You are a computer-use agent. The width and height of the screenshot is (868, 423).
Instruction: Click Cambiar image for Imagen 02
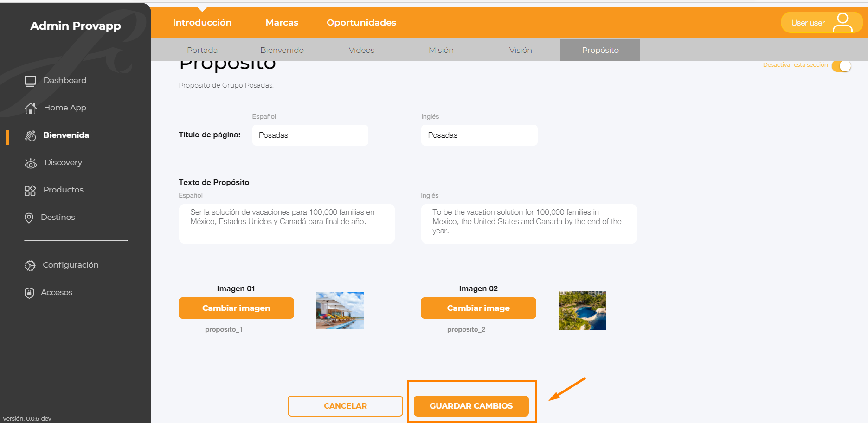pyautogui.click(x=478, y=308)
